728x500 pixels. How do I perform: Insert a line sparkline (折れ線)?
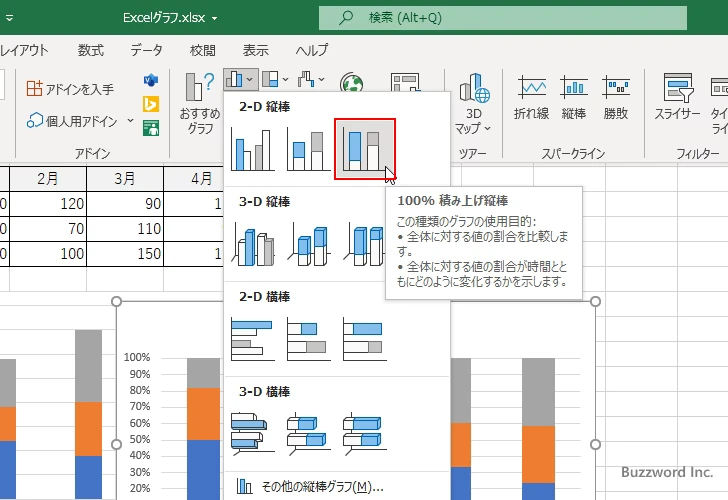click(x=531, y=97)
